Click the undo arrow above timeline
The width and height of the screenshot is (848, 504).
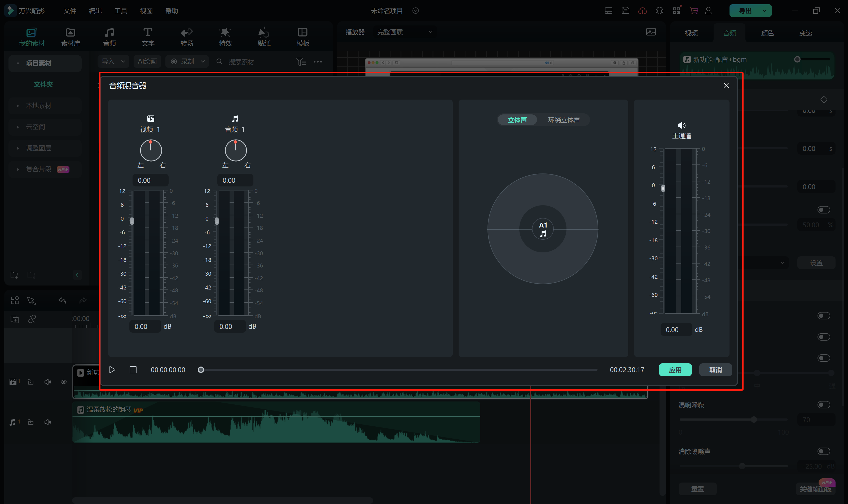[62, 300]
